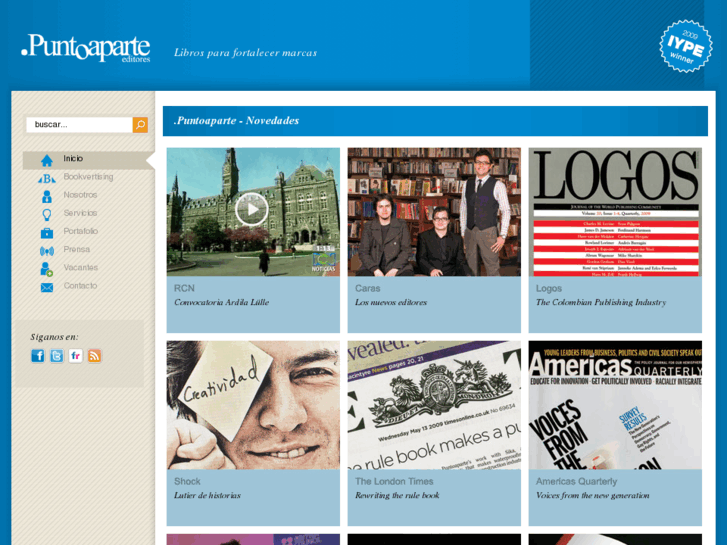Open the Twitter social icon

pos(57,356)
